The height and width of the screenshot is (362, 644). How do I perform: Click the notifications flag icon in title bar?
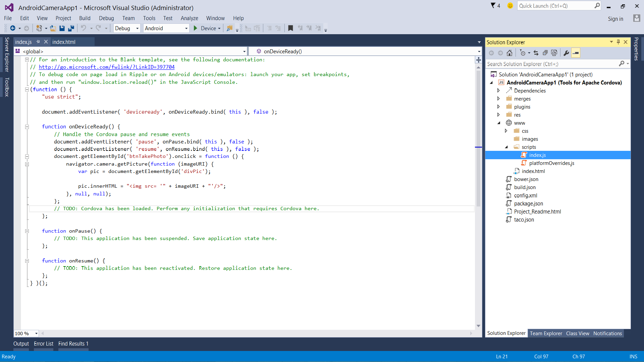493,5
